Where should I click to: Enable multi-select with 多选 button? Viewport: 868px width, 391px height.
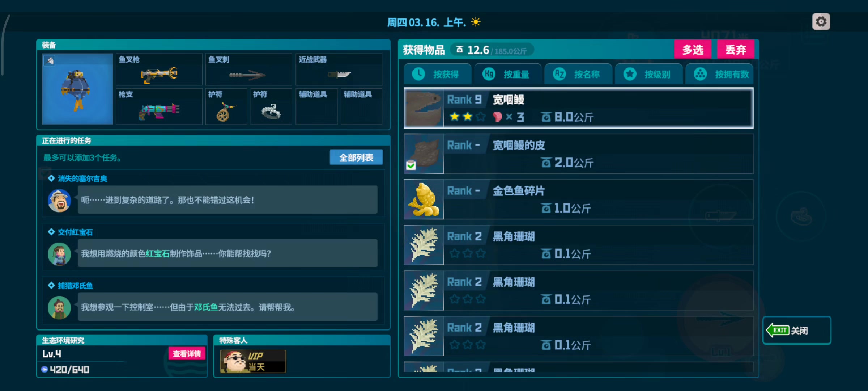[693, 50]
